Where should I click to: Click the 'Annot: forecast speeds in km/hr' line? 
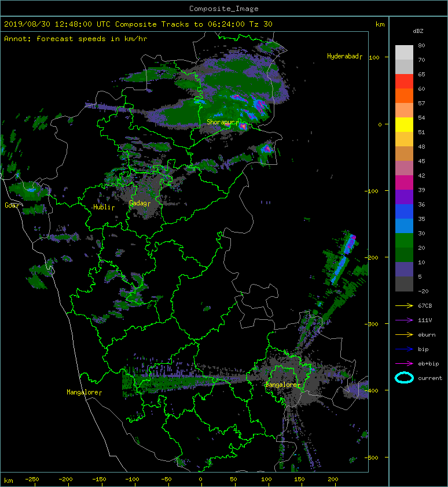[x=76, y=39]
